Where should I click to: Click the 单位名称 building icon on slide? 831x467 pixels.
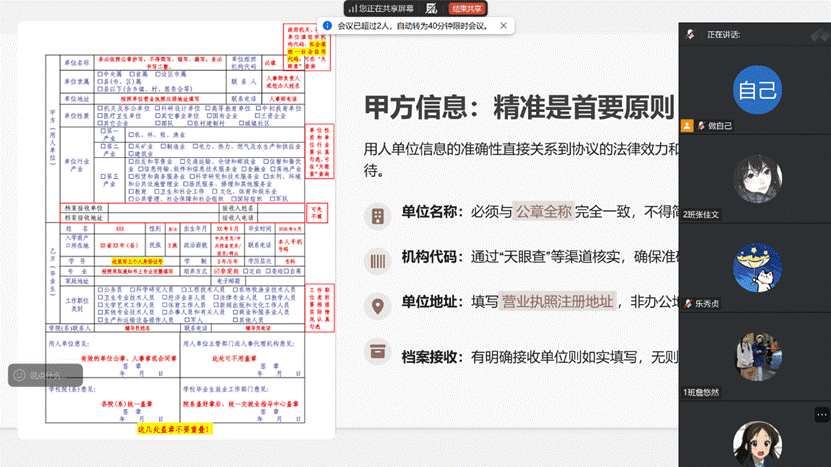point(378,216)
